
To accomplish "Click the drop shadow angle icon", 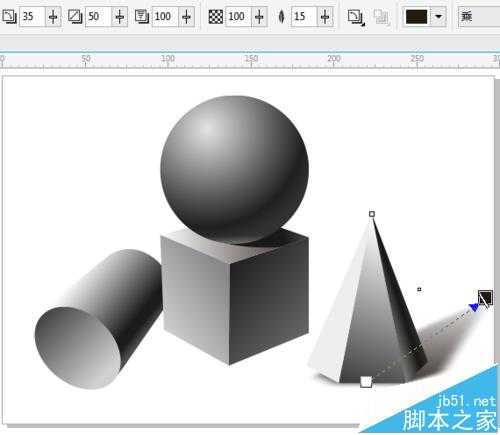I will point(9,16).
